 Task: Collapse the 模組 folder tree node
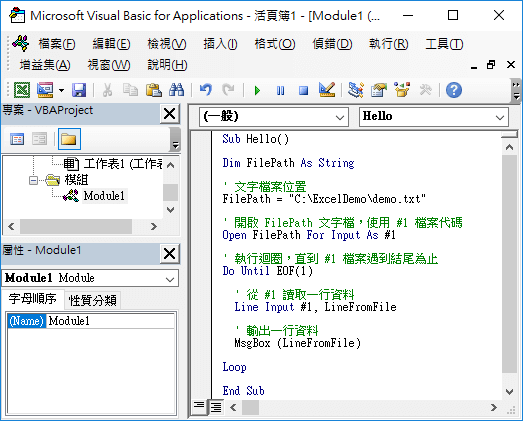click(x=33, y=180)
